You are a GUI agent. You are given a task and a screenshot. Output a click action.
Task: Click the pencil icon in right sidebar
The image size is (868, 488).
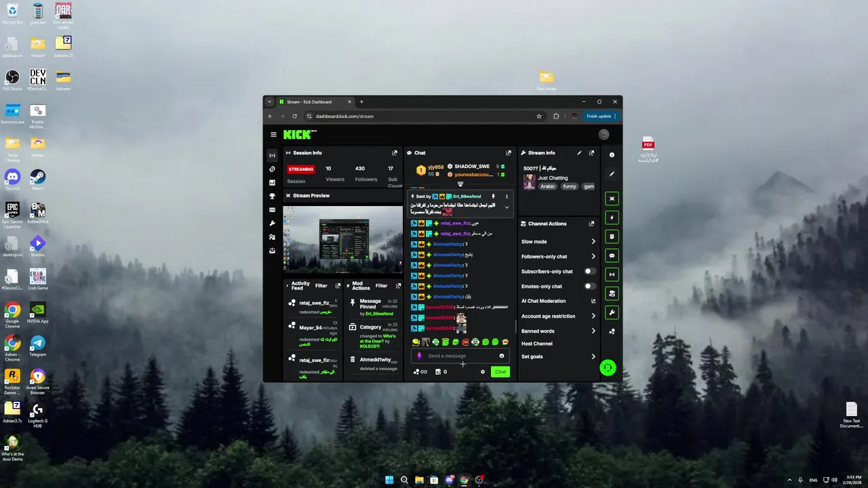pos(612,174)
